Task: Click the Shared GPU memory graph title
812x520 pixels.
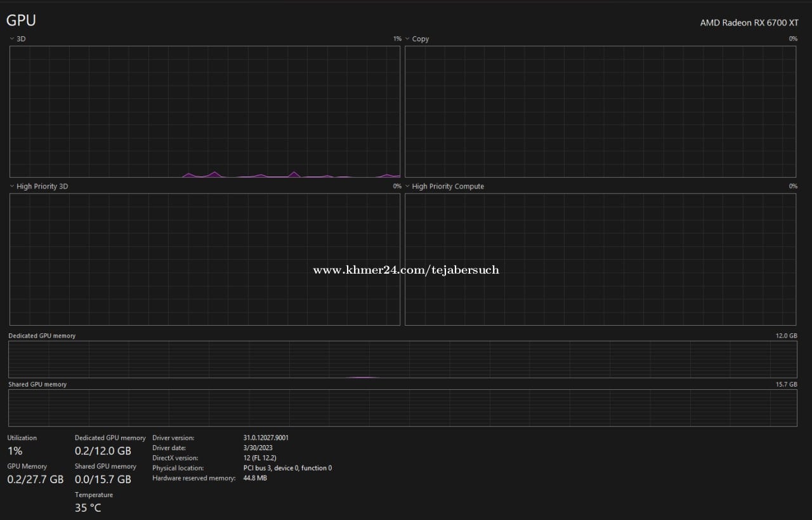Action: coord(37,384)
